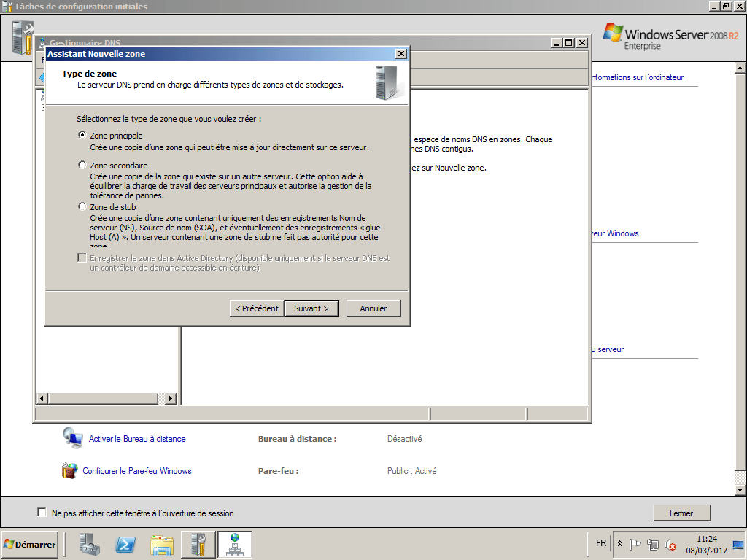Viewport: 747px width, 560px height.
Task: Open the FR language selector
Action: coord(600,543)
